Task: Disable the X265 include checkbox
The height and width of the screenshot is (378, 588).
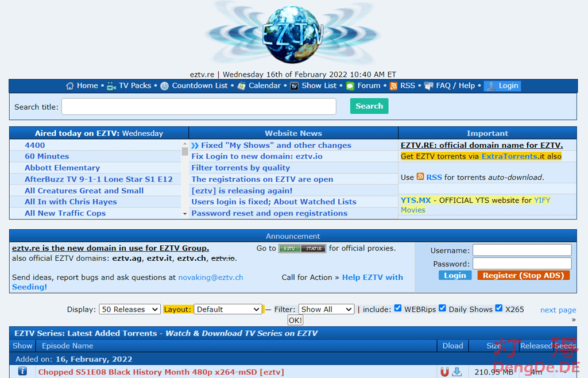Action: pyautogui.click(x=498, y=308)
